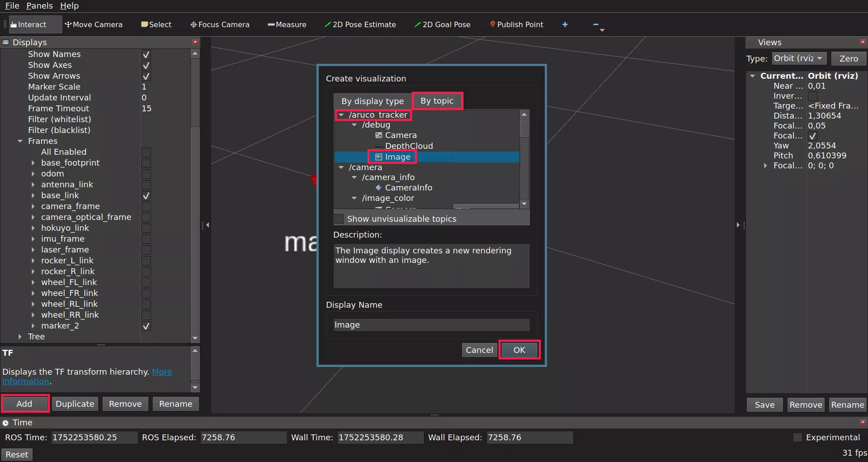
Task: Toggle the Experimental checkbox
Action: [797, 438]
